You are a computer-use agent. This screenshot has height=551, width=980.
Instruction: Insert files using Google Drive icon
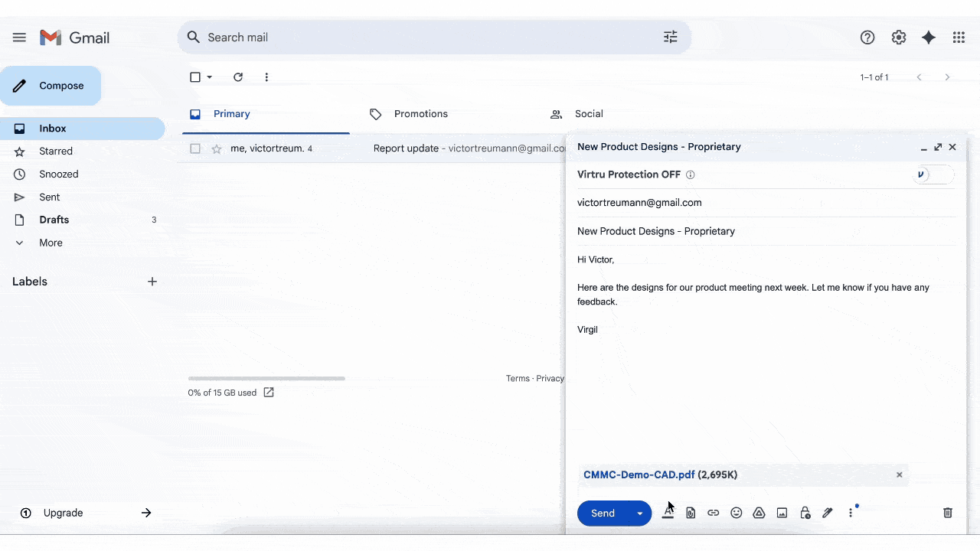[759, 513]
